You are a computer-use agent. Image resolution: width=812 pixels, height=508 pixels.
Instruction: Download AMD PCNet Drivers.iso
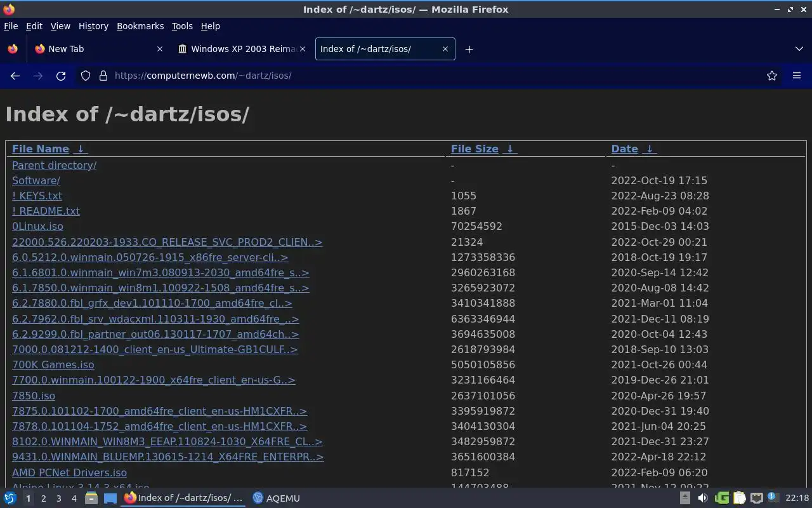[x=69, y=472]
